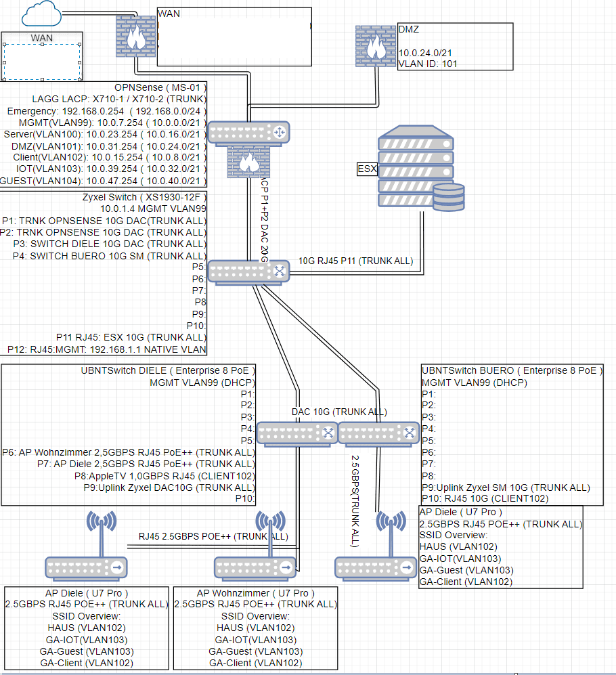The image size is (616, 675).
Task: Click the 'P9:Uplink Zyxel DAC10G (TRUNK ALL)' line
Action: tap(170, 487)
